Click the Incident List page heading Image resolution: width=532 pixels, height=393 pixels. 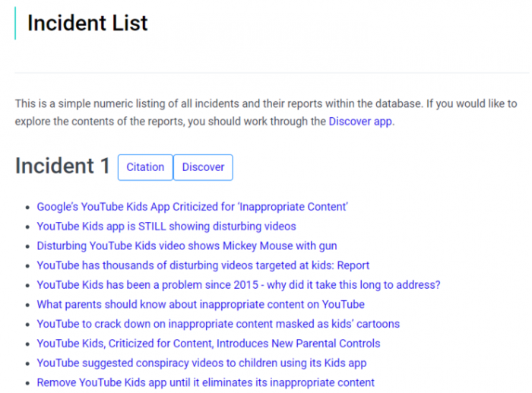click(x=87, y=23)
